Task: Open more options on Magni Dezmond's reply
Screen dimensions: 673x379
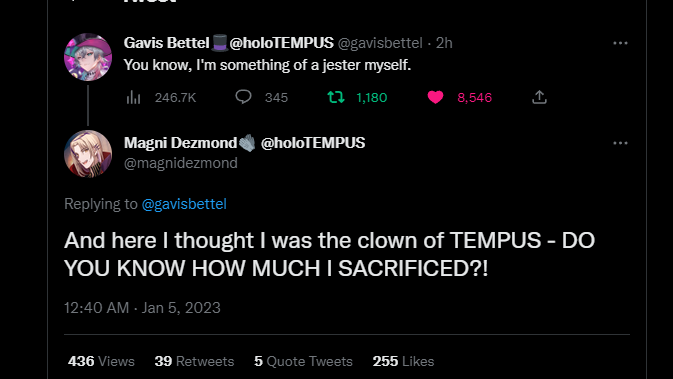Action: (x=620, y=143)
